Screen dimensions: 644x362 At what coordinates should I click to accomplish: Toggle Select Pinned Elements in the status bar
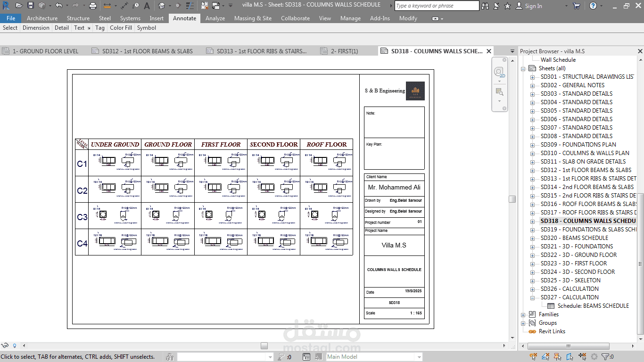coord(558,357)
